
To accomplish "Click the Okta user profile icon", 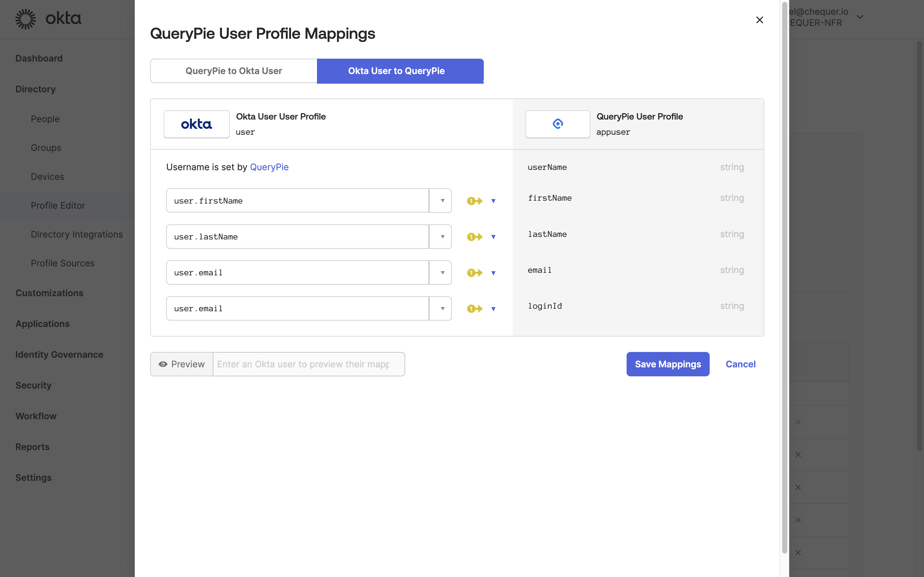I will (x=196, y=124).
